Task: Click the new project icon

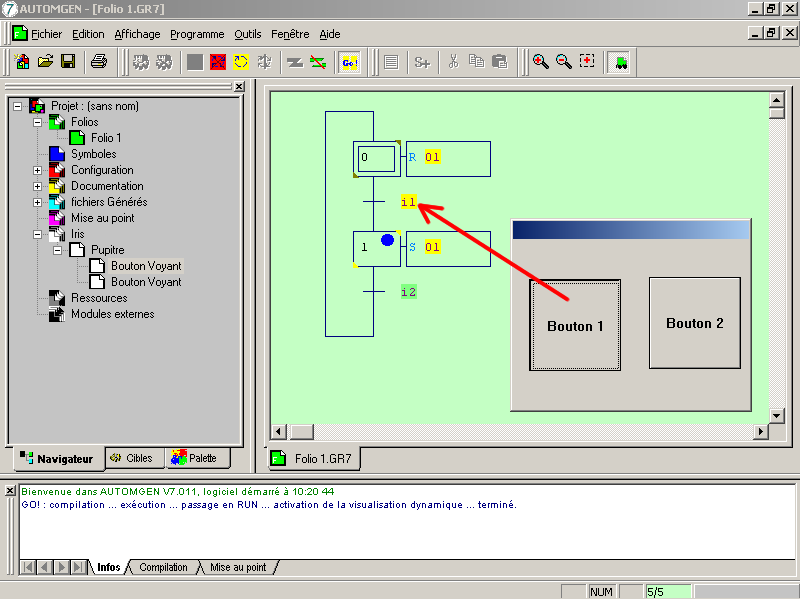Action: [22, 62]
